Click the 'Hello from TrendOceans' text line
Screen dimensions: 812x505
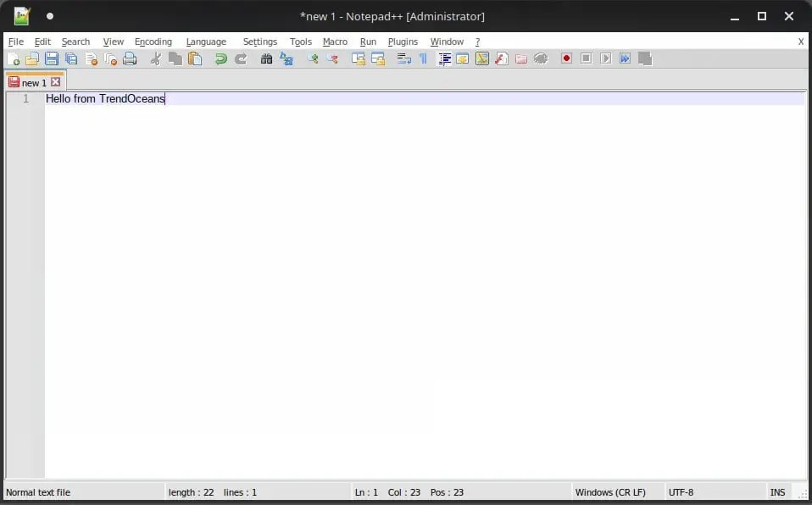tap(105, 98)
